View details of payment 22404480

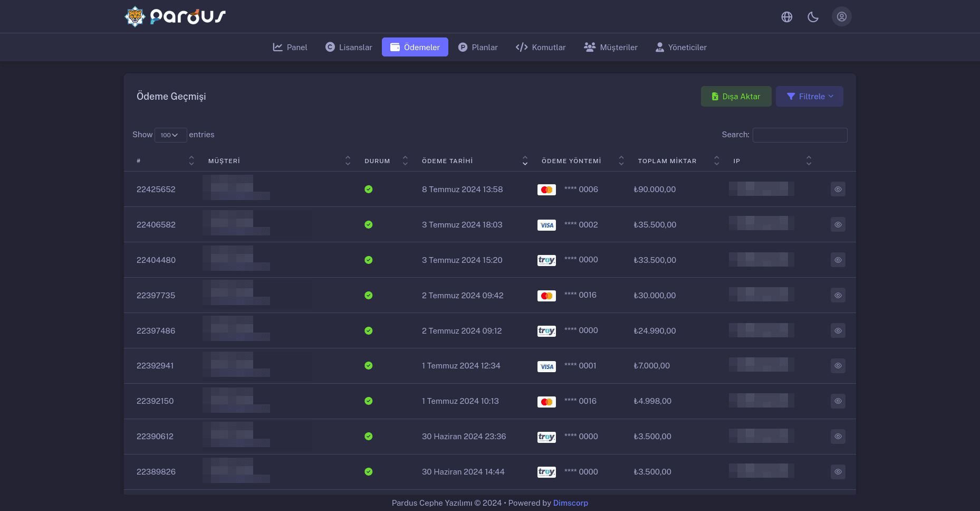[838, 260]
